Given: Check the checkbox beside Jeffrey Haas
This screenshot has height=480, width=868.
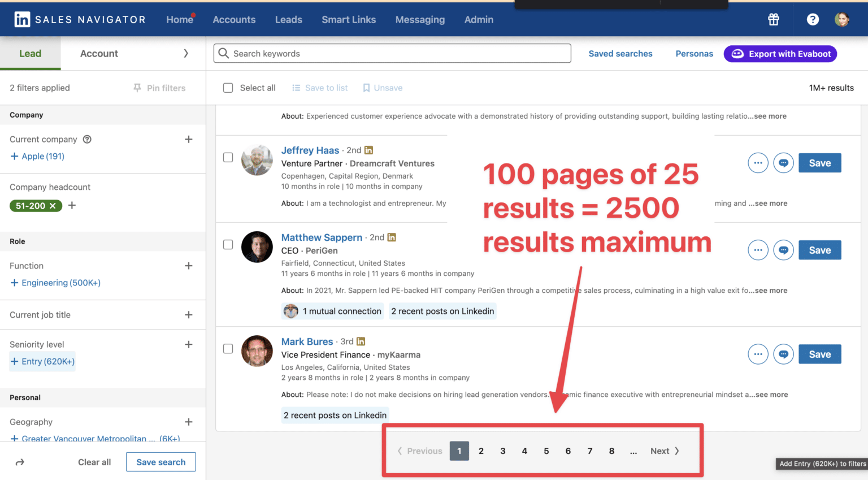Looking at the screenshot, I should point(228,157).
